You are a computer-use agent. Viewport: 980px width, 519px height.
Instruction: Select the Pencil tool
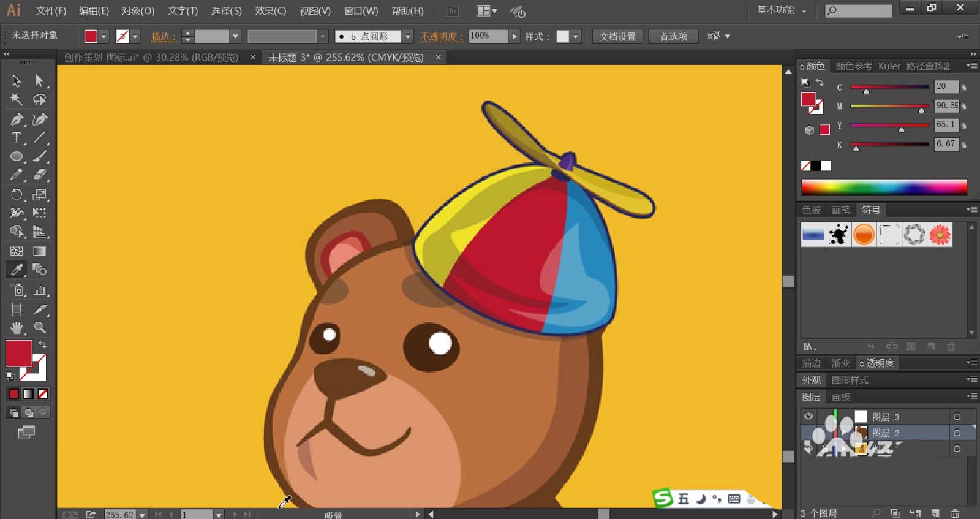point(17,175)
